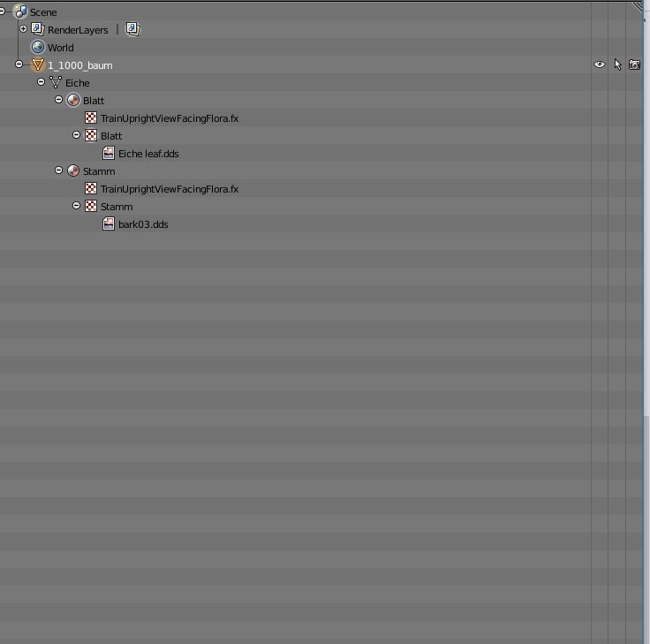Click texture icon of TrainUprightViewFacingFlora.fx under Stamm

coord(91,188)
